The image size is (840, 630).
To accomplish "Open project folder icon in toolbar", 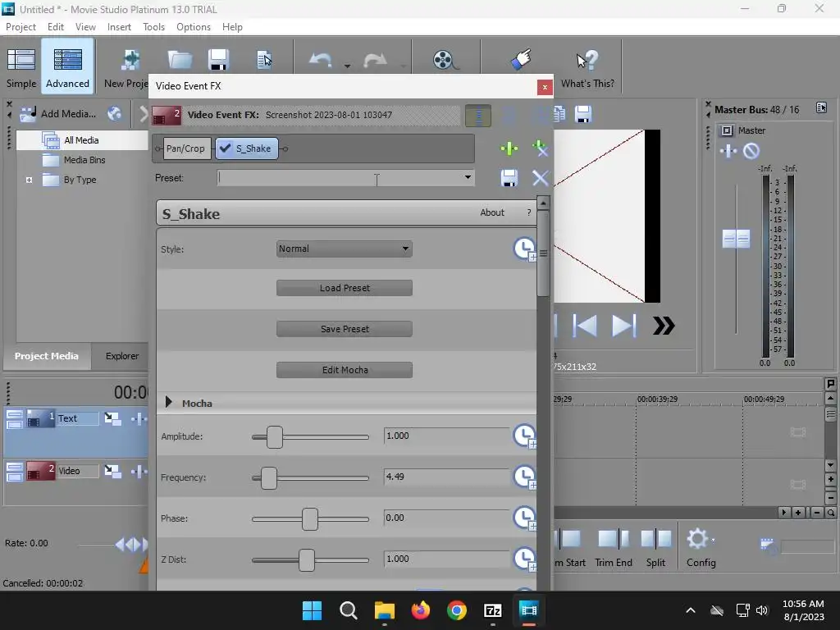I will click(x=180, y=60).
